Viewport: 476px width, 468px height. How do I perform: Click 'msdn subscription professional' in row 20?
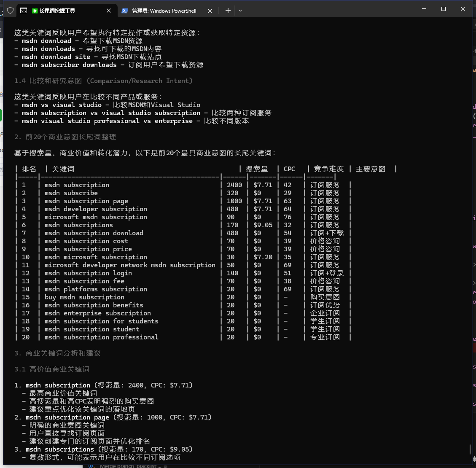click(101, 337)
